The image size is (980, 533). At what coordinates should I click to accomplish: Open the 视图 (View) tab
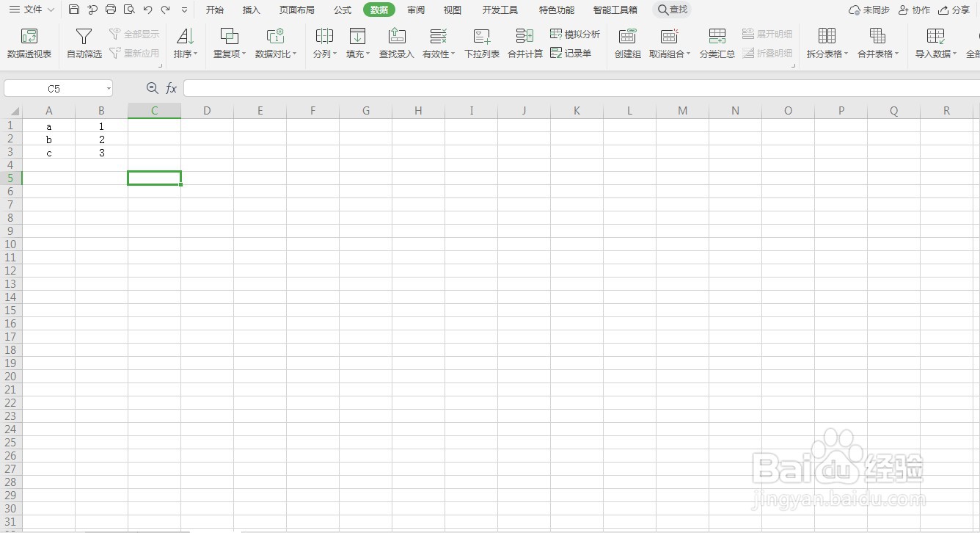click(453, 10)
